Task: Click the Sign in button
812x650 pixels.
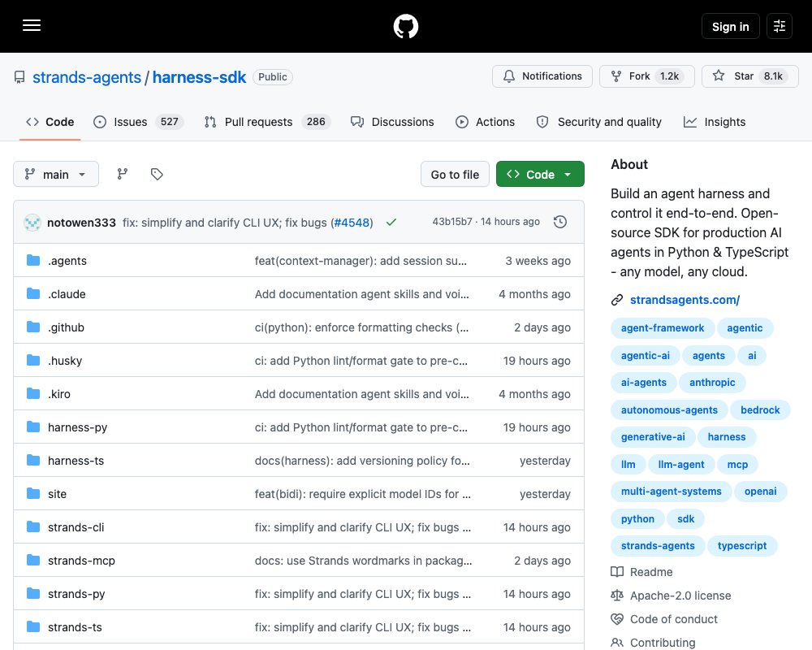Action: pyautogui.click(x=730, y=27)
